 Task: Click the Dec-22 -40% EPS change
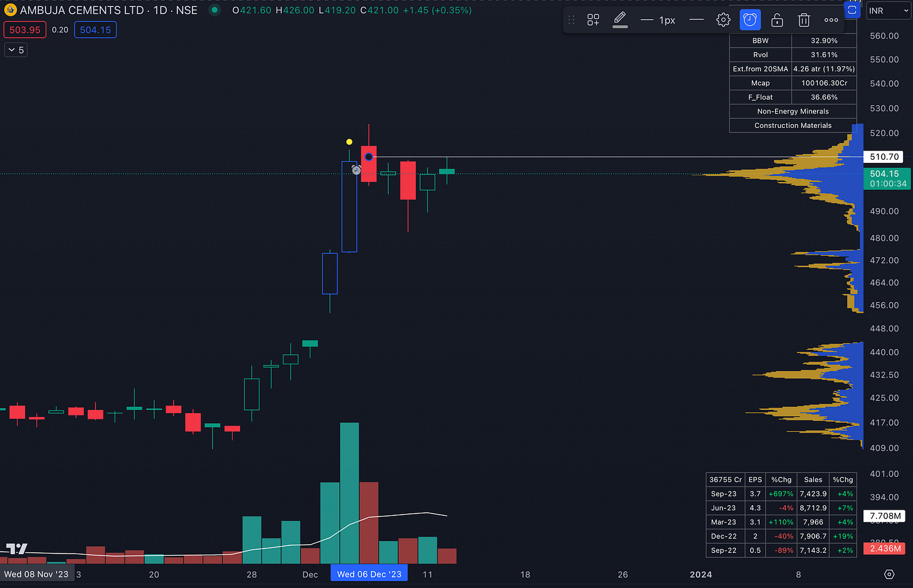(784, 536)
